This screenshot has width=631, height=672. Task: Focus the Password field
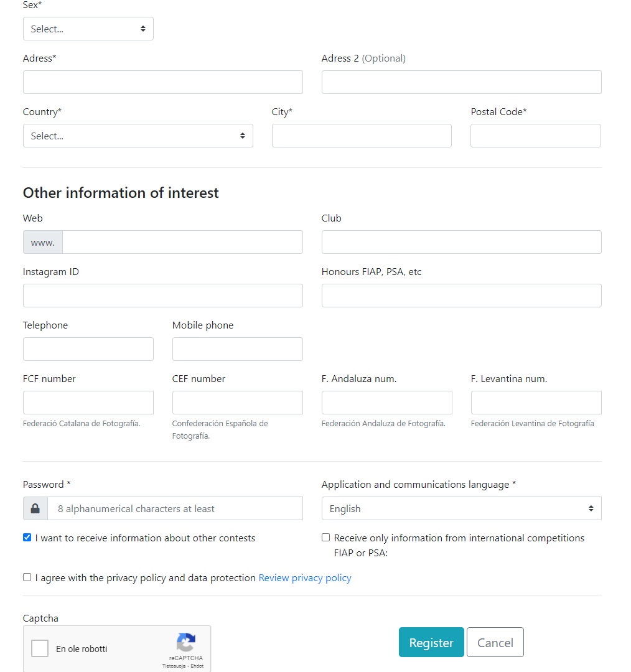click(x=175, y=508)
